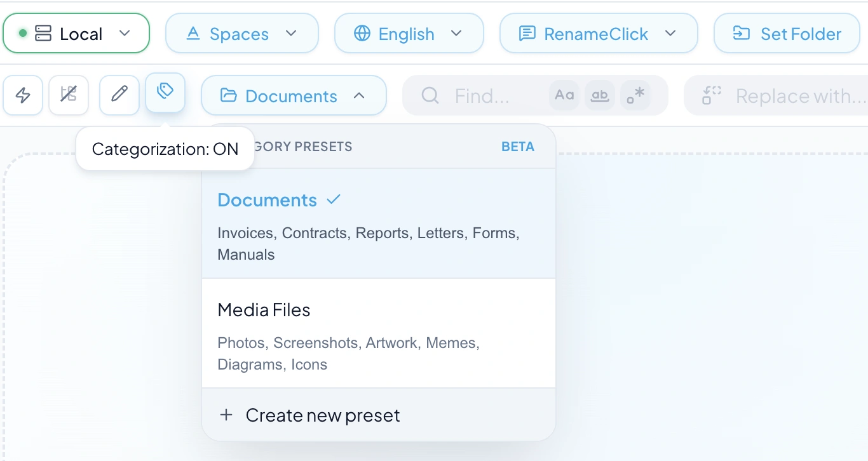Open the Local connection dropdown

(125, 33)
